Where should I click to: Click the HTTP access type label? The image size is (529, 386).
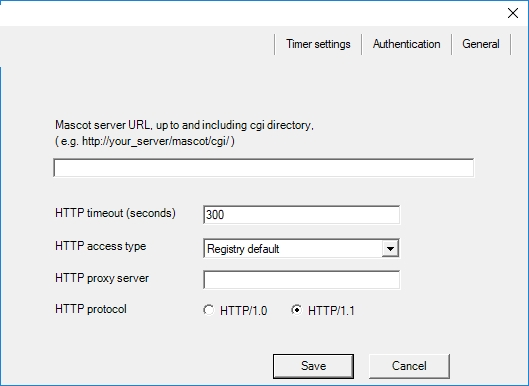point(101,246)
